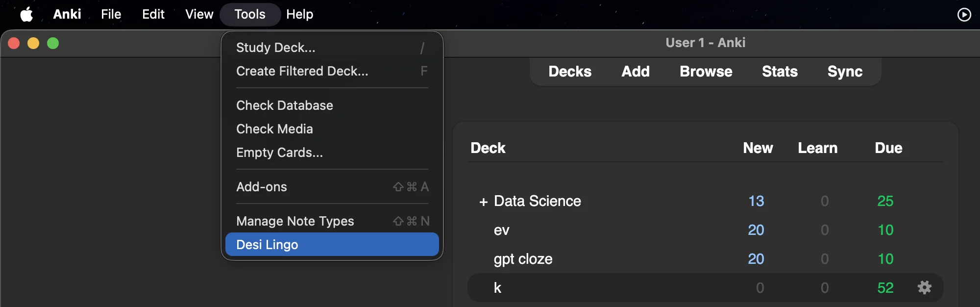Open the gpt cloze deck
The height and width of the screenshot is (307, 980).
pyautogui.click(x=523, y=259)
